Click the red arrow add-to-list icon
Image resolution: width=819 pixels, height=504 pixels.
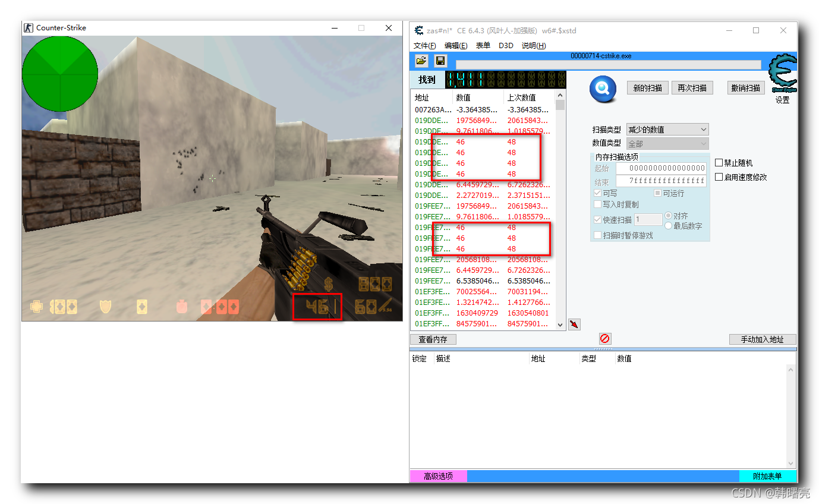(x=574, y=325)
